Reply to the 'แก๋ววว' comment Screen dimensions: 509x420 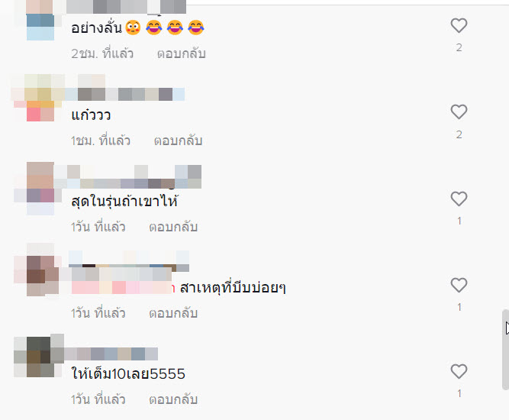(178, 141)
